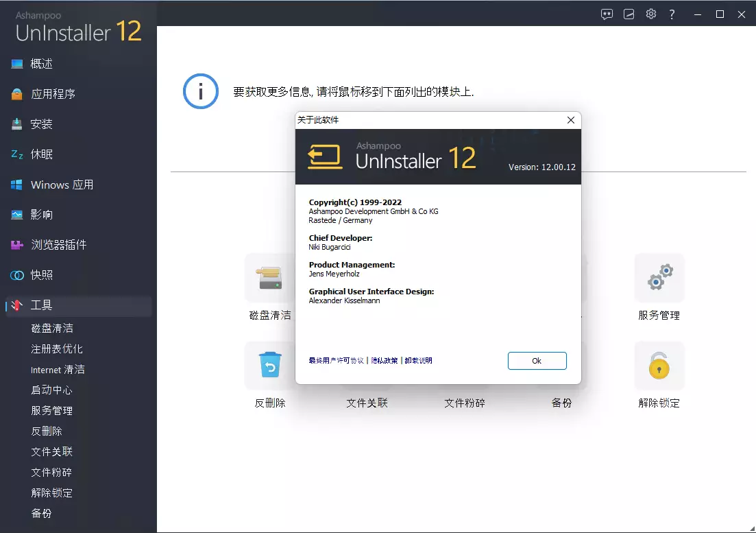Screen dimensions: 756x533
Task: Open 反删除 submenu item in sidebar
Action: coord(47,431)
